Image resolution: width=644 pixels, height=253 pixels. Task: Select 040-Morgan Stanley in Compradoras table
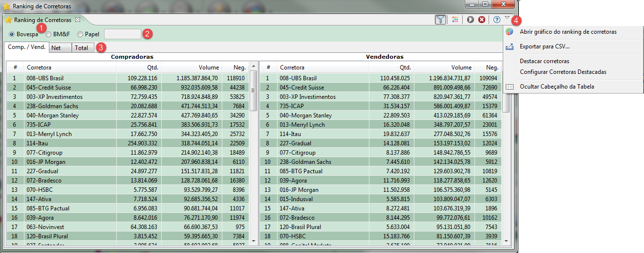tap(128, 115)
